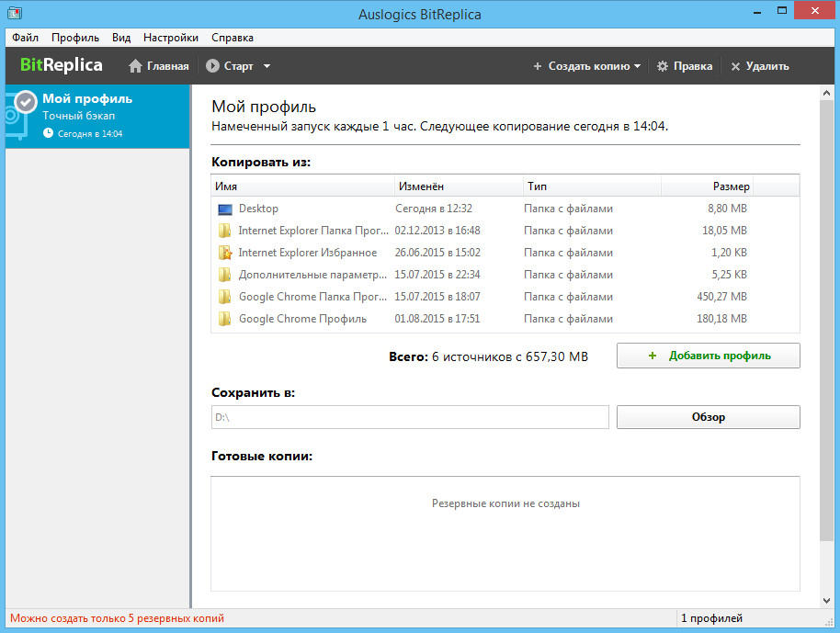Click the Правка label in toolbar
Viewport: 840px width, 633px height.
click(693, 66)
